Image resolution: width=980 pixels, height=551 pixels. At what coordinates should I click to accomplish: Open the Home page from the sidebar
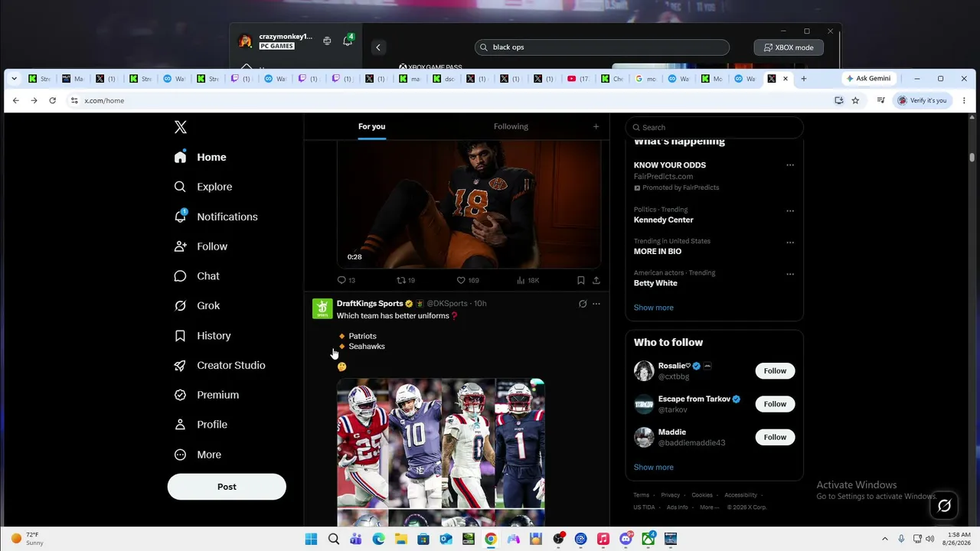point(200,157)
